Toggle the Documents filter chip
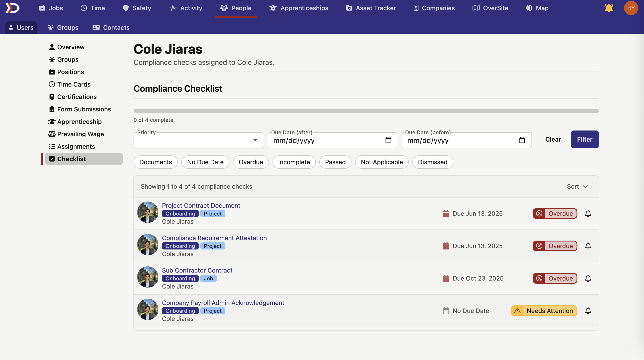Screen dimensions: 644x360 click(x=155, y=162)
